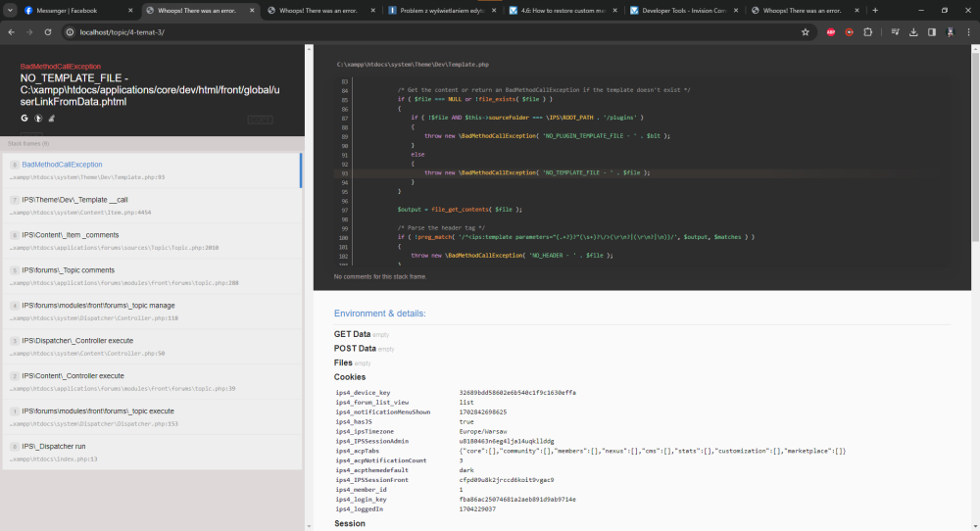Open the browser Downloads icon
The height and width of the screenshot is (531, 980).
point(913,31)
